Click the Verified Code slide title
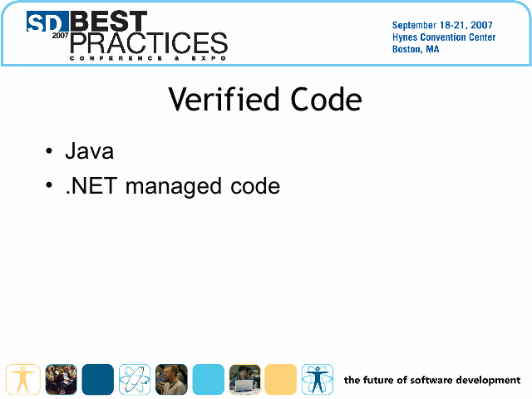 point(265,100)
